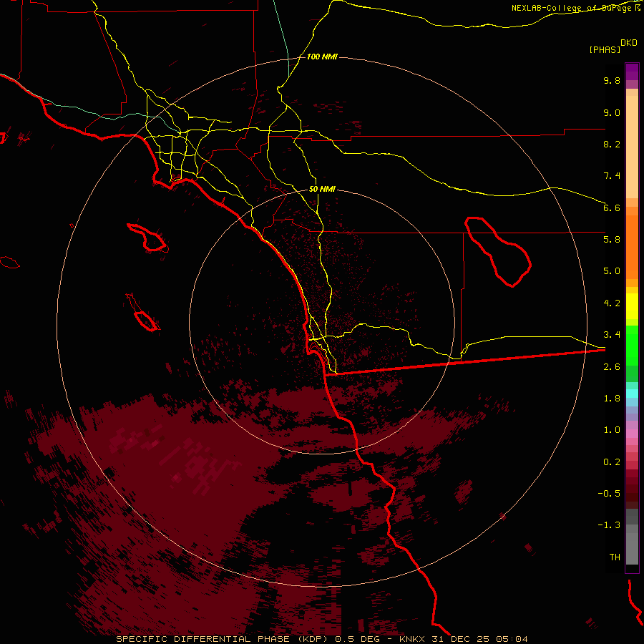Click the DKD product code label

(x=629, y=43)
